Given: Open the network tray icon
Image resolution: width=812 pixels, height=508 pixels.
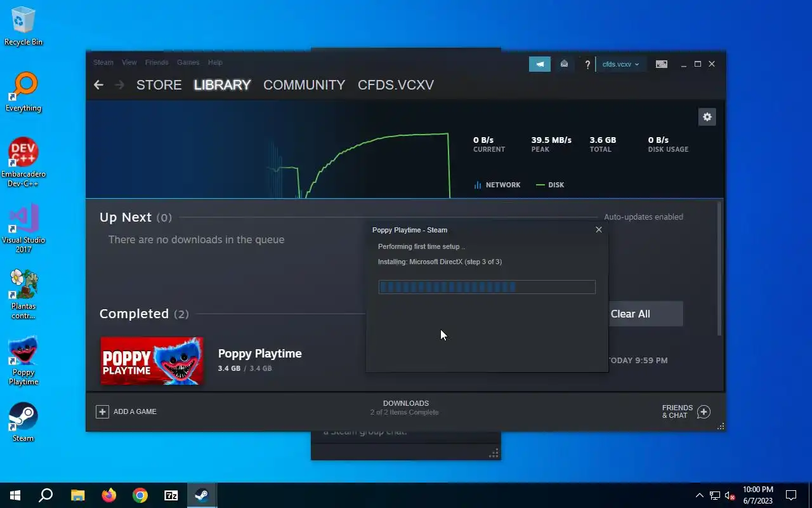Looking at the screenshot, I should coord(715,495).
